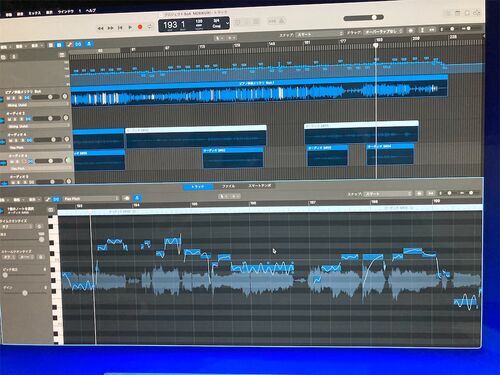The width and height of the screenshot is (500, 375).
Task: Toggle the Flex show/hide button in tracks toolbar
Action: [x=79, y=44]
